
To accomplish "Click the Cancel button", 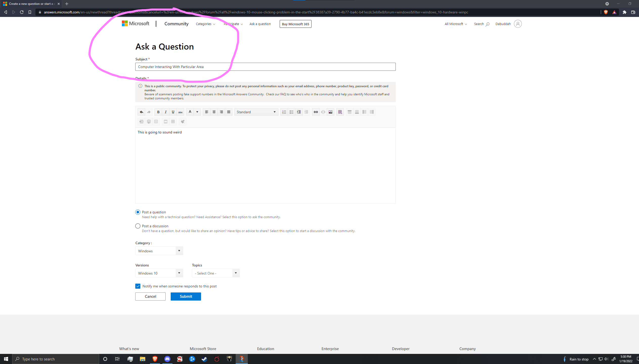I will (150, 296).
